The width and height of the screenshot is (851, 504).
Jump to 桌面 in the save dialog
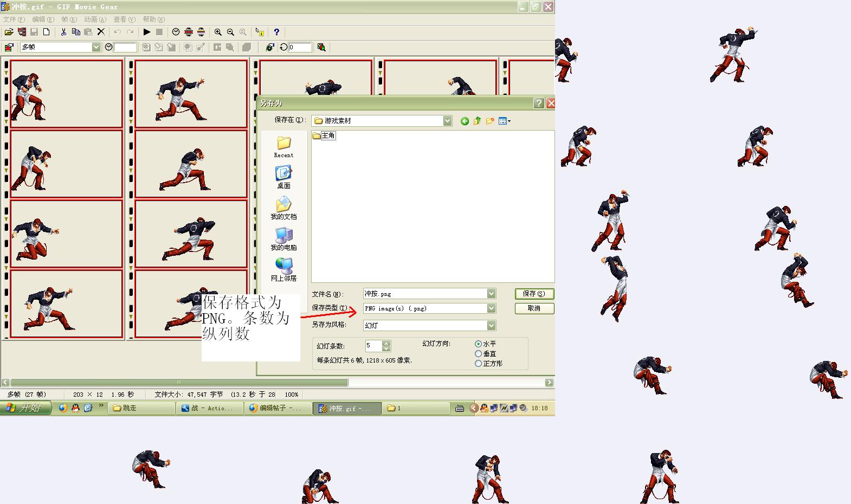point(283,177)
